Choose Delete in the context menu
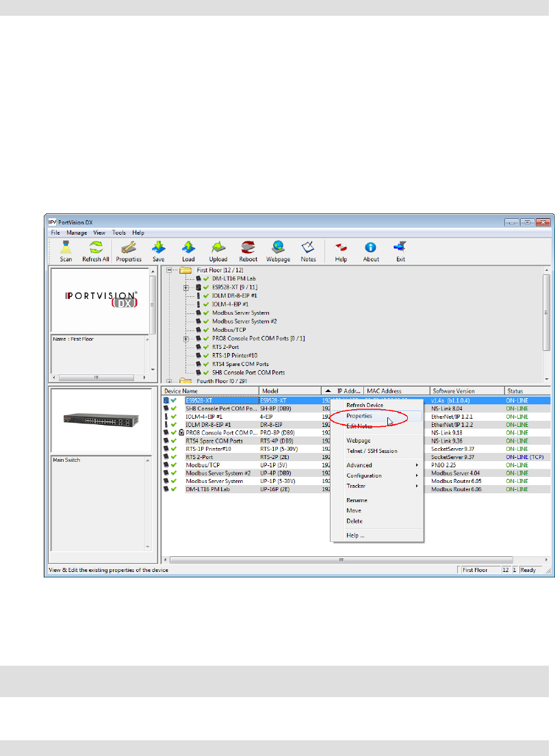Viewport: 555px width, 756px height. 377,521
